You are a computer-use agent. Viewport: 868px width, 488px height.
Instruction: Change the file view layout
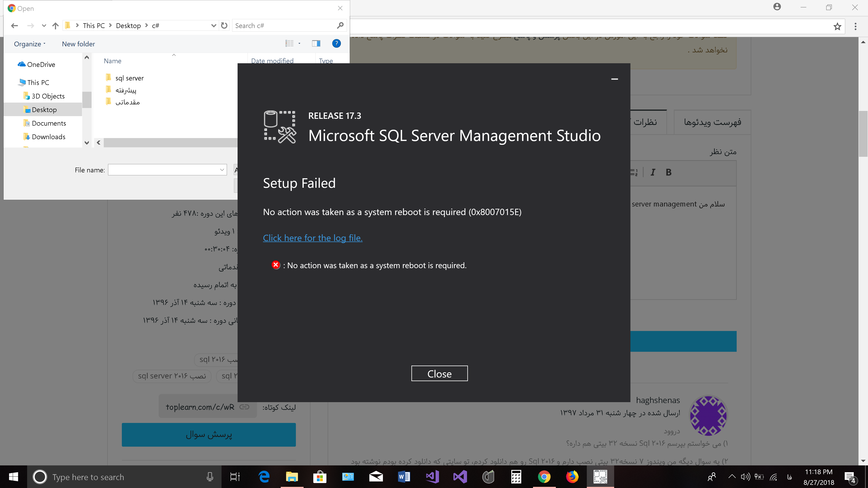click(289, 43)
